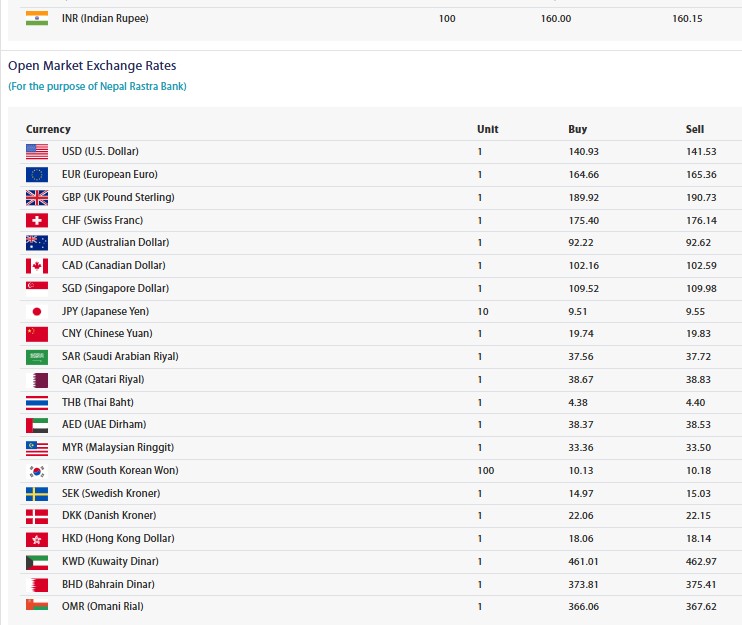Click the Swiss flag icon
Screen dimensions: 742x625
pyautogui.click(x=37, y=220)
